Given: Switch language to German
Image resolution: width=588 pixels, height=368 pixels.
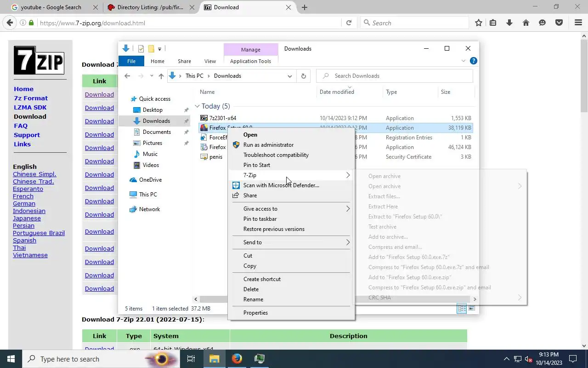Looking at the screenshot, I should (x=24, y=203).
